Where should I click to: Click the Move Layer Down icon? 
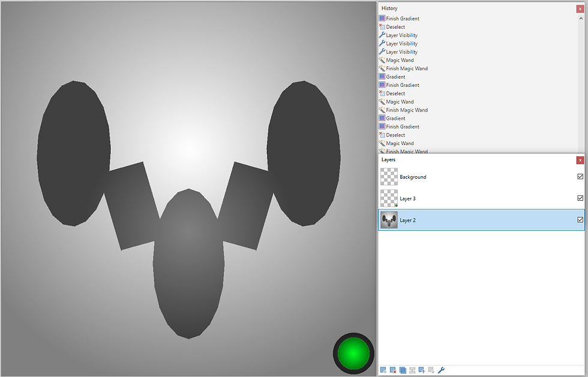click(x=431, y=370)
